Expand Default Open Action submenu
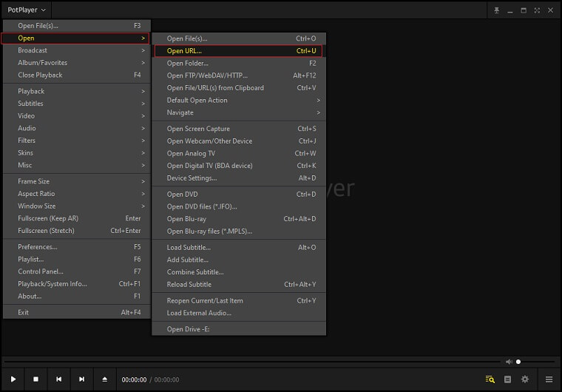This screenshot has width=562, height=392. coord(239,100)
